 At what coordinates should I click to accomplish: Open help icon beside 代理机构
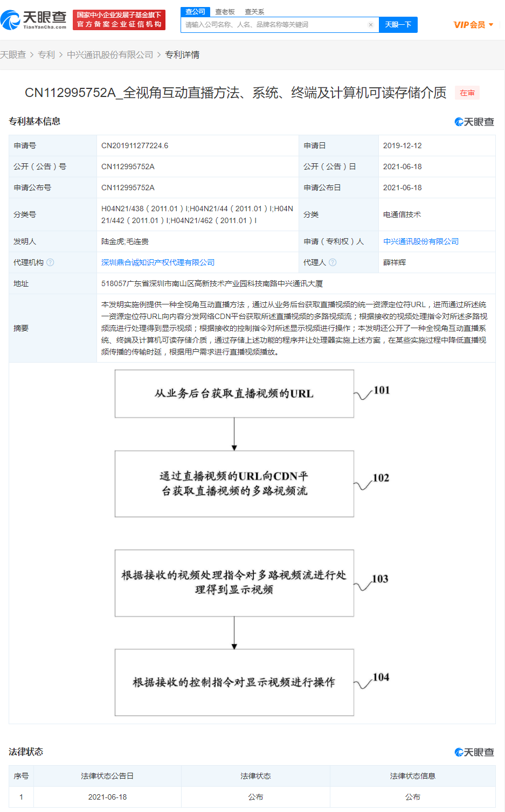point(50,262)
